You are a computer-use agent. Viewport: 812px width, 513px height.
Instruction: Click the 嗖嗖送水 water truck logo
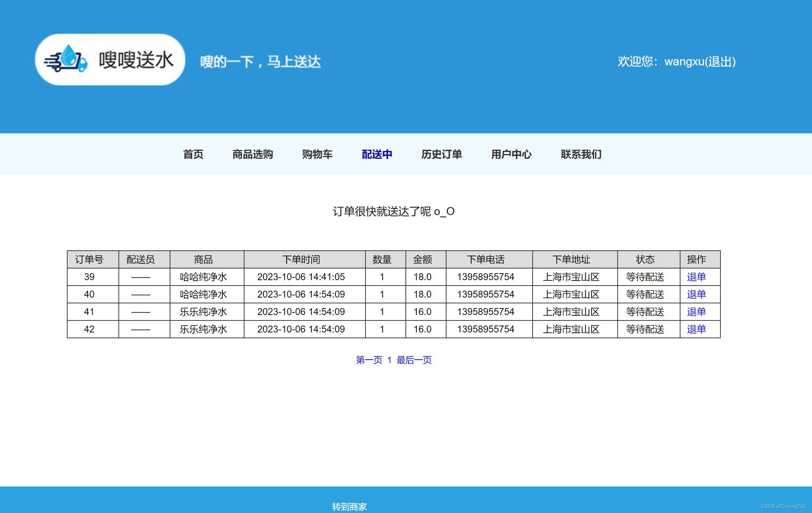109,60
